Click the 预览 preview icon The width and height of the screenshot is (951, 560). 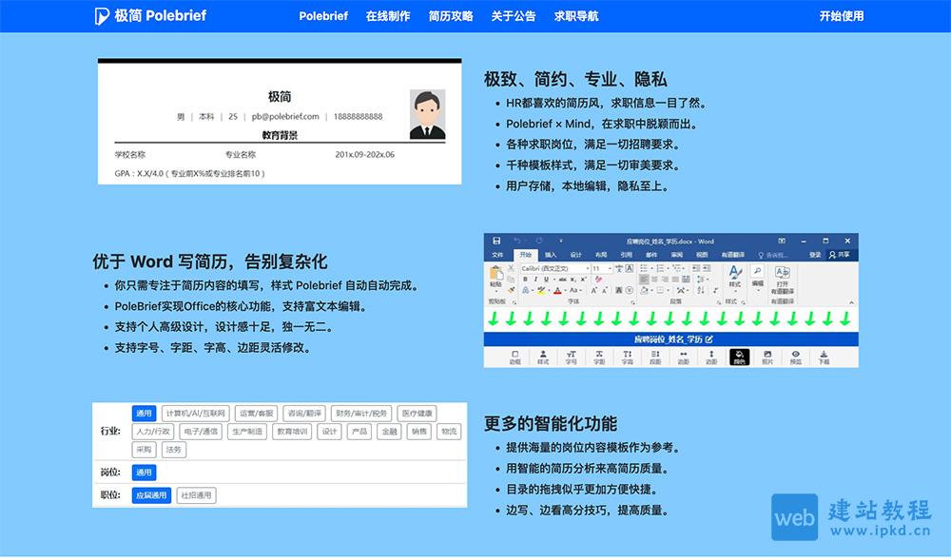click(x=795, y=357)
